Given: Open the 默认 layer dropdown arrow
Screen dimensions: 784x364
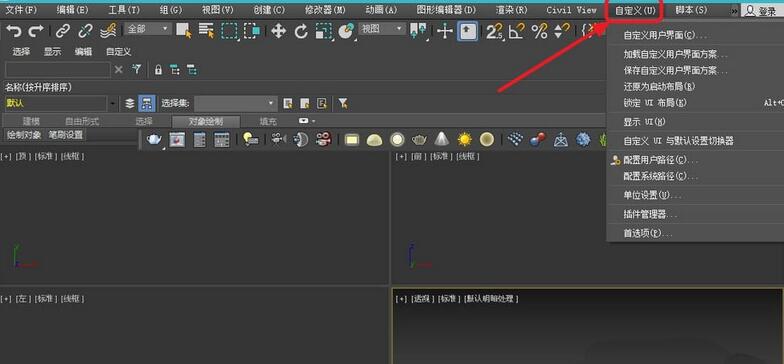Looking at the screenshot, I should pos(114,104).
